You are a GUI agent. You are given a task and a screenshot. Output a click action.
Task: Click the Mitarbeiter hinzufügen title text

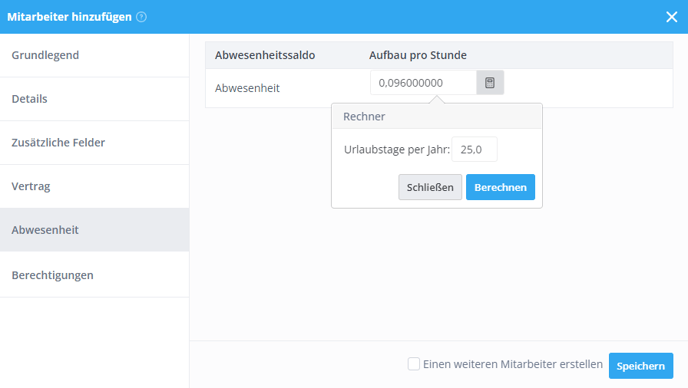point(69,17)
